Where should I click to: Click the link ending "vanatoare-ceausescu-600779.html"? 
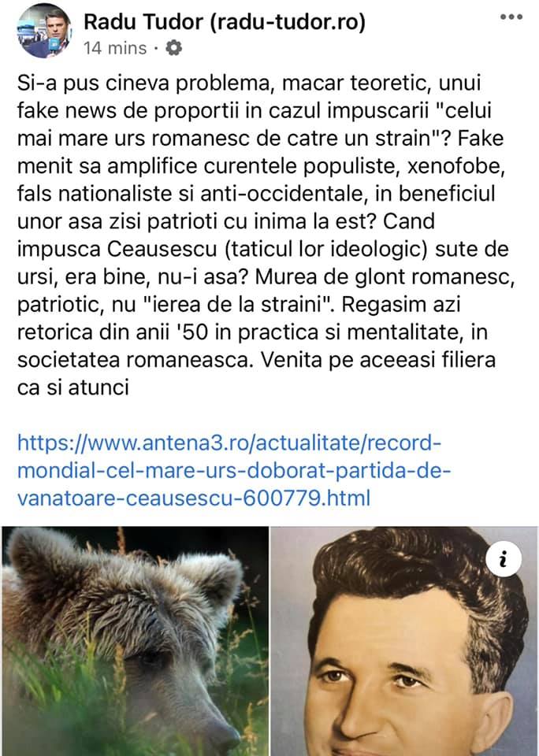194,498
